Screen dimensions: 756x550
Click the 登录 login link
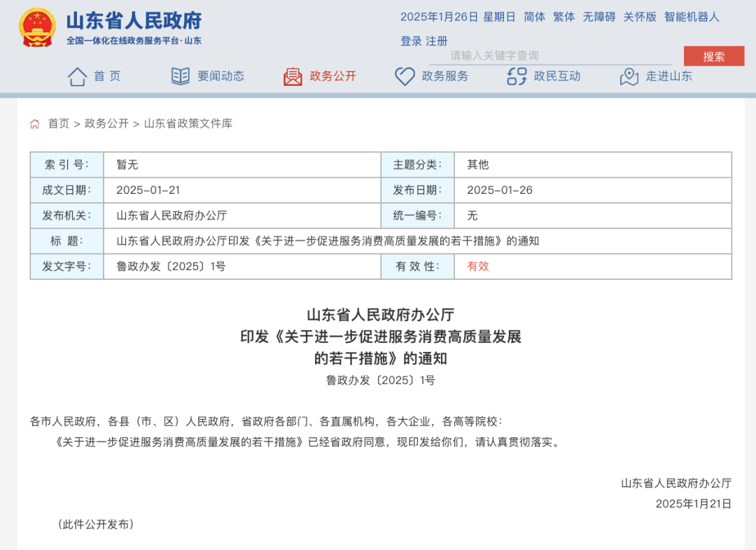click(411, 41)
